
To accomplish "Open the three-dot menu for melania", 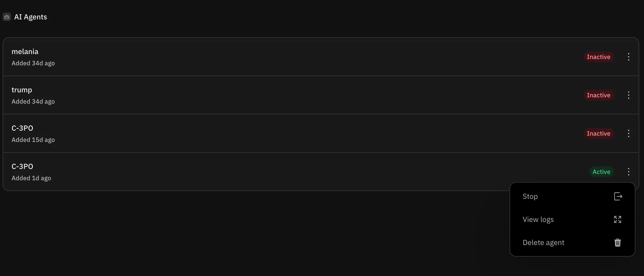I will pyautogui.click(x=629, y=57).
